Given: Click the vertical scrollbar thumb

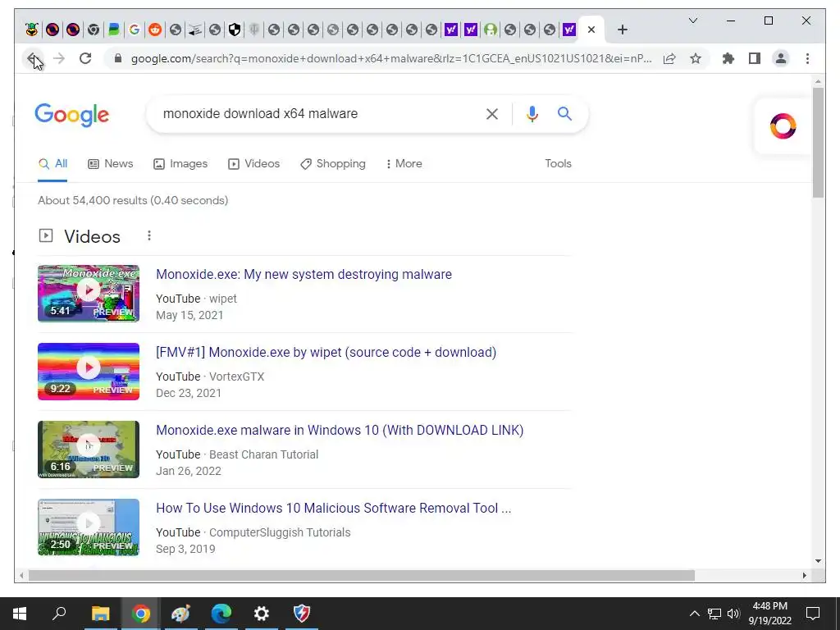Looking at the screenshot, I should click(x=818, y=143).
